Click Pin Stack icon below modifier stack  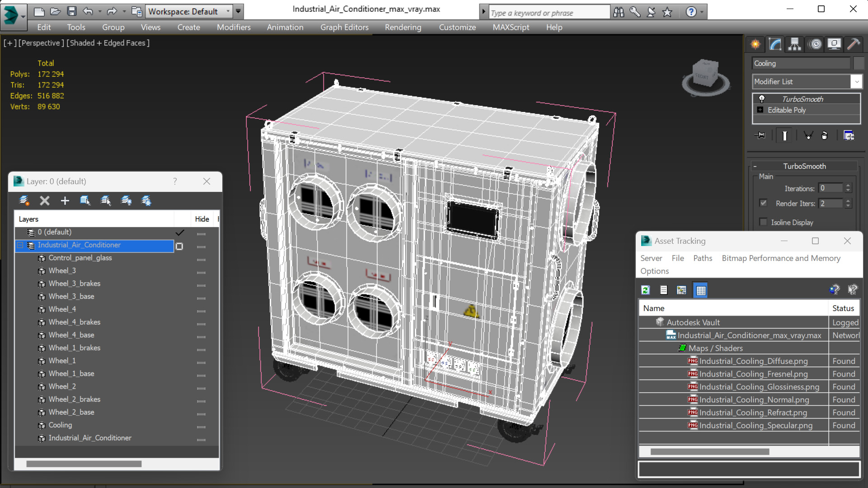[x=760, y=135]
